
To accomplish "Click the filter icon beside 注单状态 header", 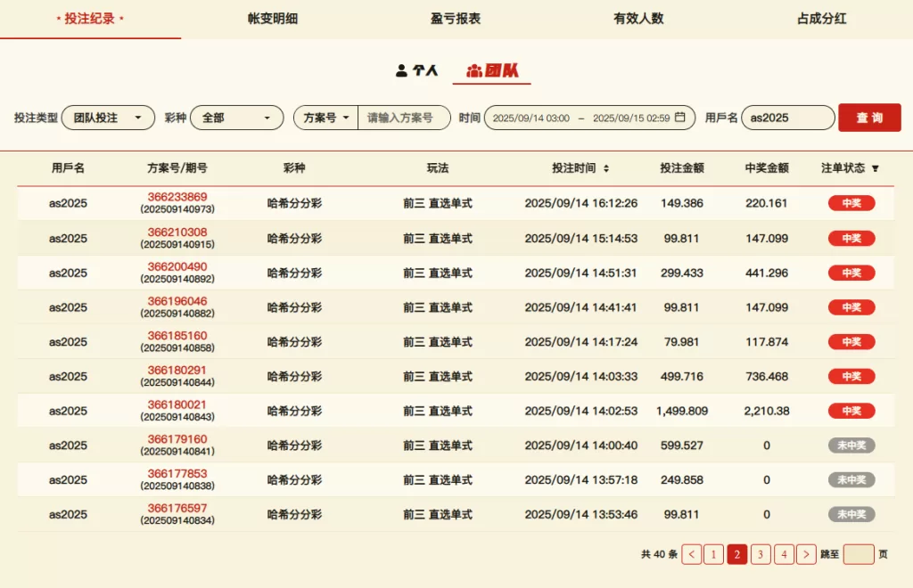I will 876,168.
